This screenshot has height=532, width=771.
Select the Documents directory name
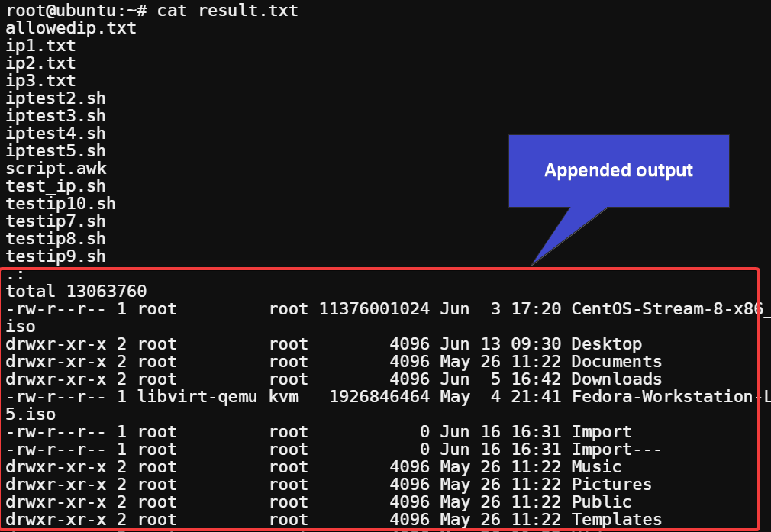coord(617,362)
